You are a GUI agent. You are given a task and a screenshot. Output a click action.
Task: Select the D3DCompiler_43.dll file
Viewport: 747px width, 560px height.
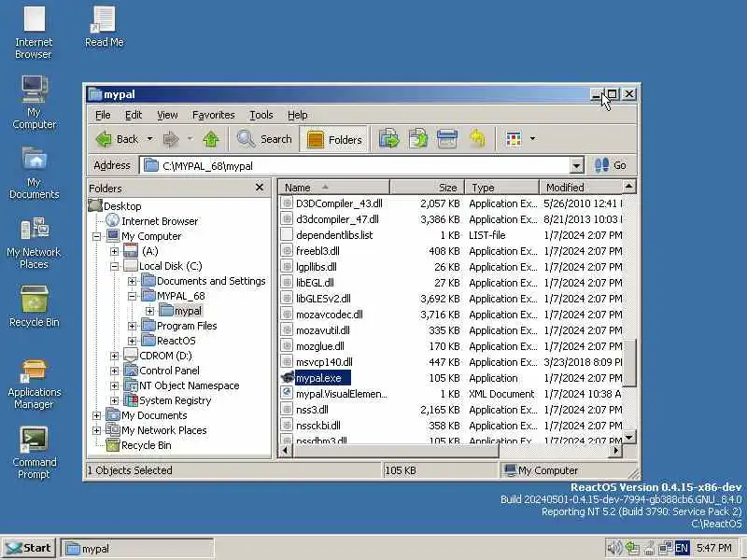(x=339, y=203)
